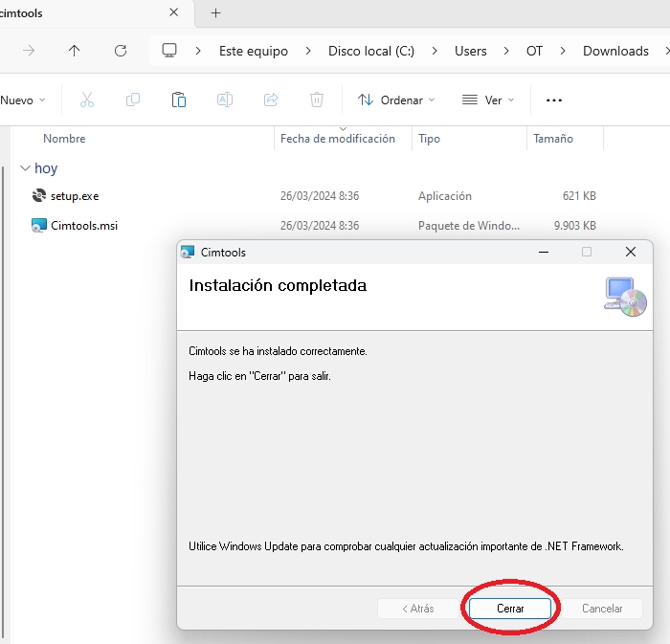Select the Cimtools.msi file
670x644 pixels.
84,226
